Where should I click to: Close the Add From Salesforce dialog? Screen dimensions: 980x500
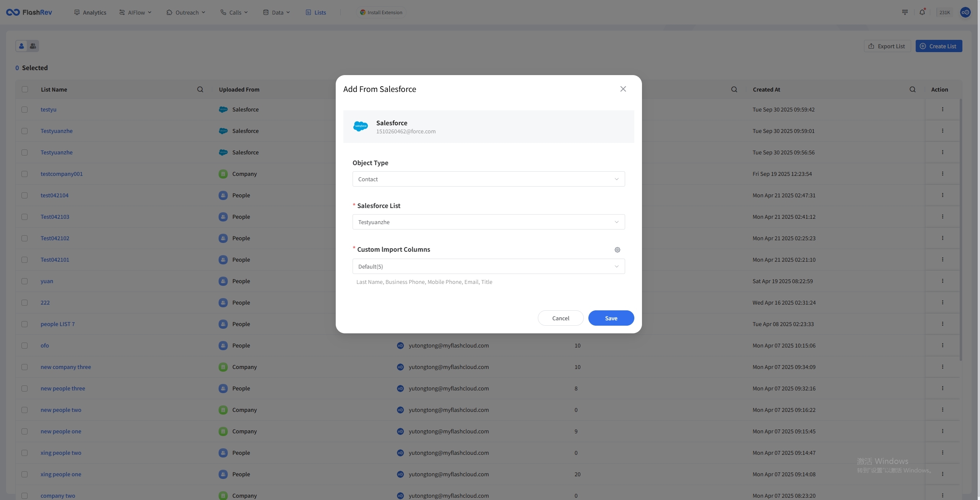pyautogui.click(x=623, y=89)
